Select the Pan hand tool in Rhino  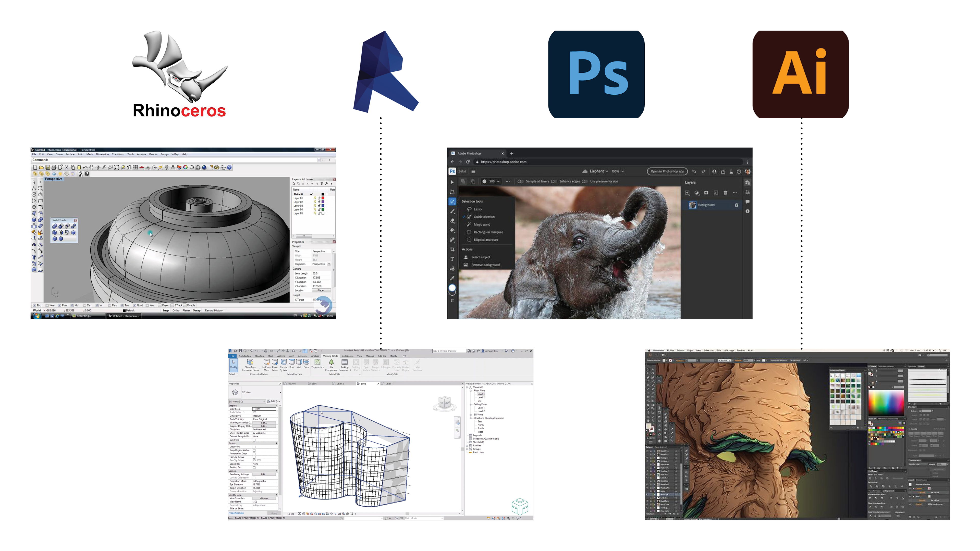point(91,167)
